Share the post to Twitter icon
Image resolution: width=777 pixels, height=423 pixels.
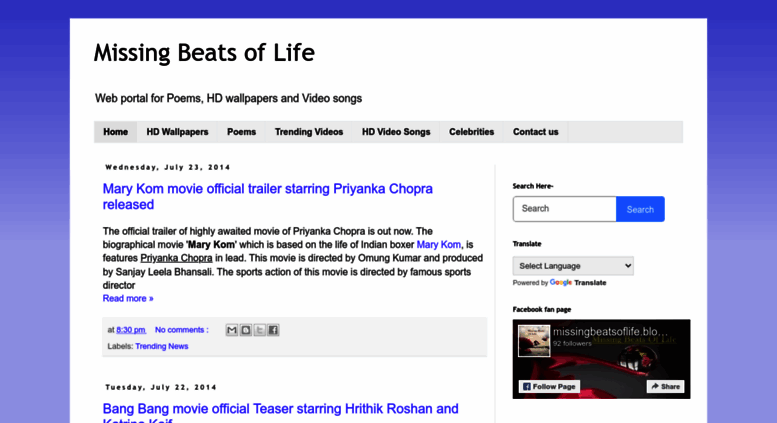point(259,330)
